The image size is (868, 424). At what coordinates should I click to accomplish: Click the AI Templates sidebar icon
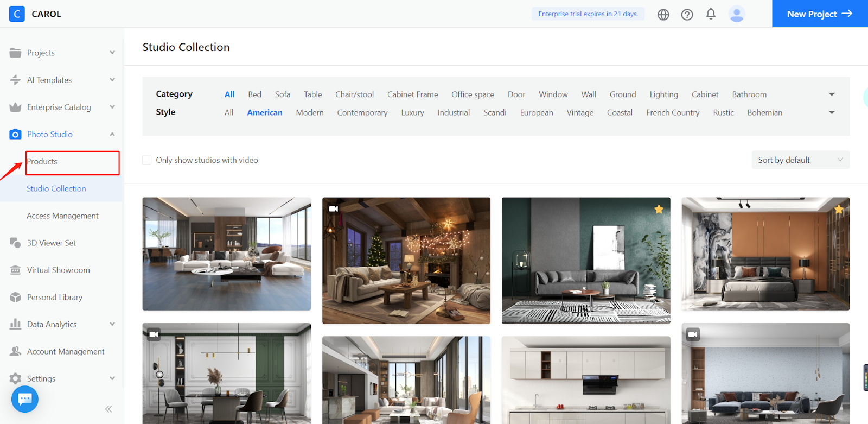click(x=15, y=80)
